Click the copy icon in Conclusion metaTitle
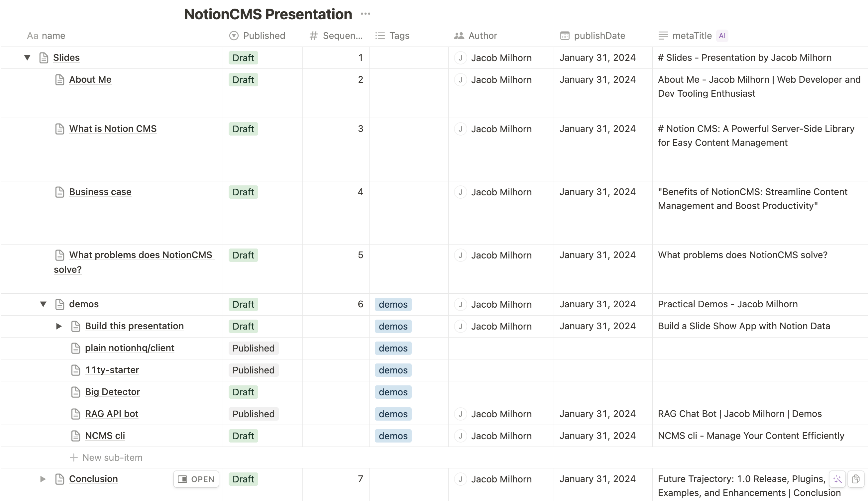This screenshot has height=501, width=868. coord(856,479)
